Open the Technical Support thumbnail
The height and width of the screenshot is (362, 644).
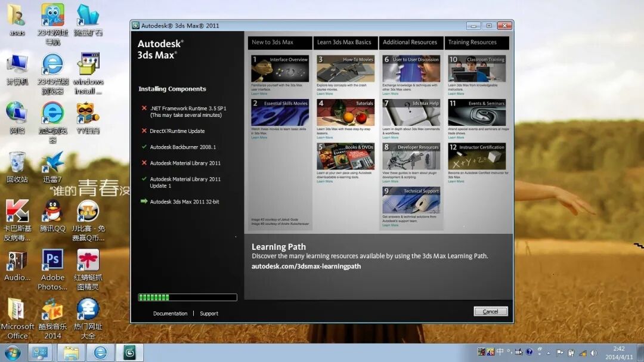[411, 200]
